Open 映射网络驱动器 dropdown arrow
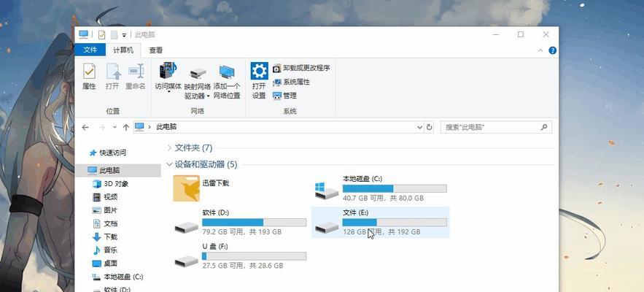The width and height of the screenshot is (644, 292). [x=209, y=96]
